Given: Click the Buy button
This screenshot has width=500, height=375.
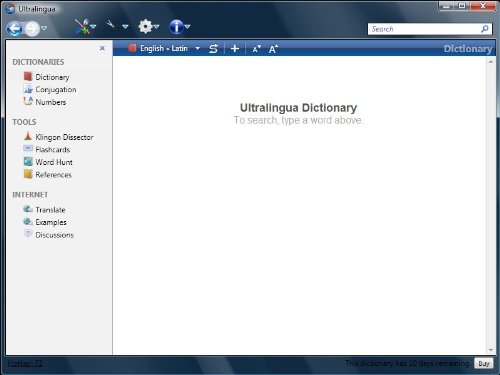Looking at the screenshot, I should (484, 363).
